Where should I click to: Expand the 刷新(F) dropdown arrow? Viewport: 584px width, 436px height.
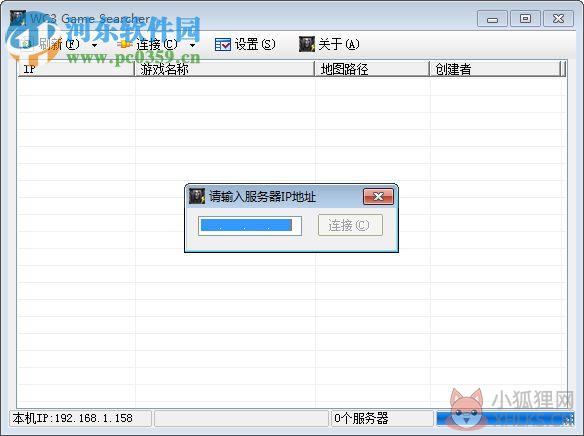click(95, 45)
